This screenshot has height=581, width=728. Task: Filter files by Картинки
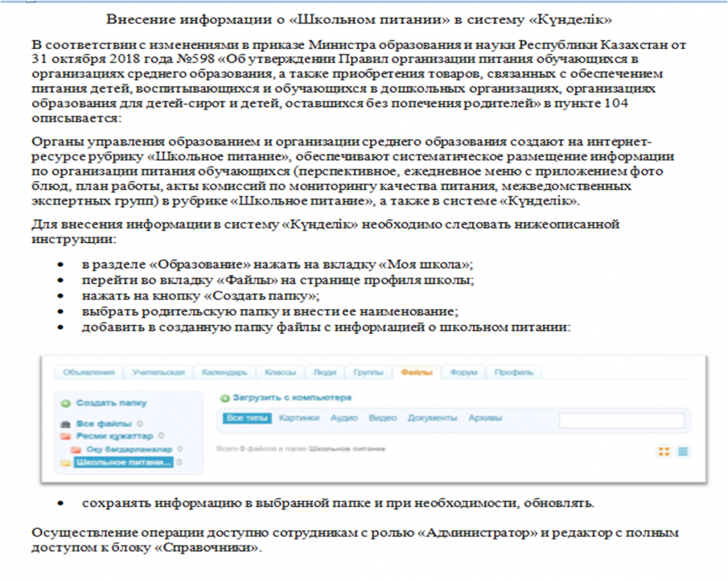(299, 419)
